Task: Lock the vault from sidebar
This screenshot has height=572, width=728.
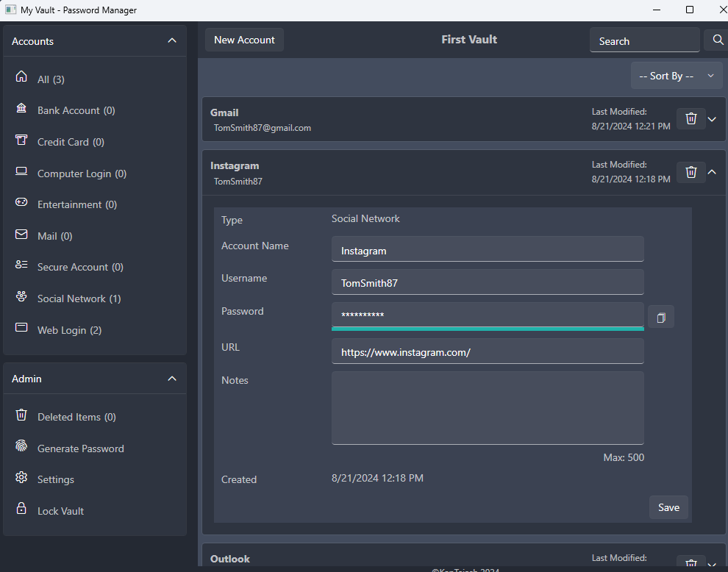Action: point(60,511)
